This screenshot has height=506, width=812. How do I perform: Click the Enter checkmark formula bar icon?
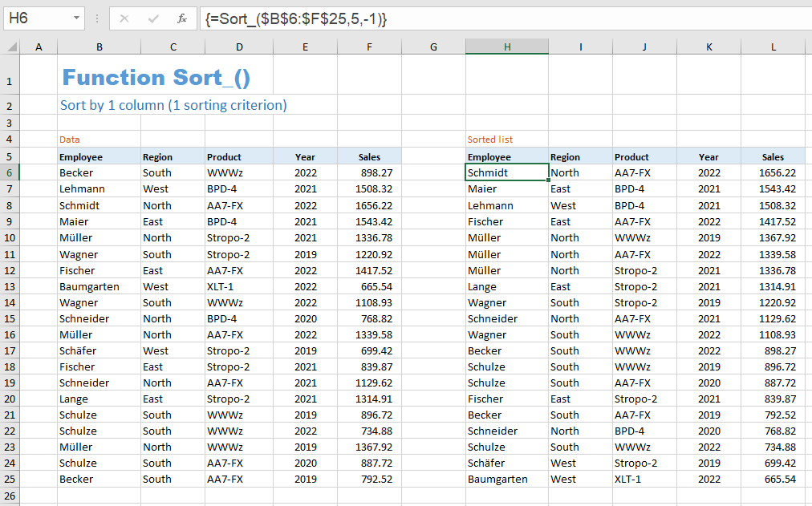(x=152, y=19)
